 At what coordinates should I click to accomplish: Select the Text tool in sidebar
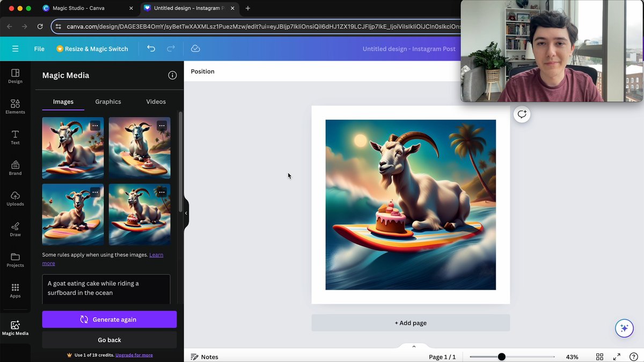[15, 137]
